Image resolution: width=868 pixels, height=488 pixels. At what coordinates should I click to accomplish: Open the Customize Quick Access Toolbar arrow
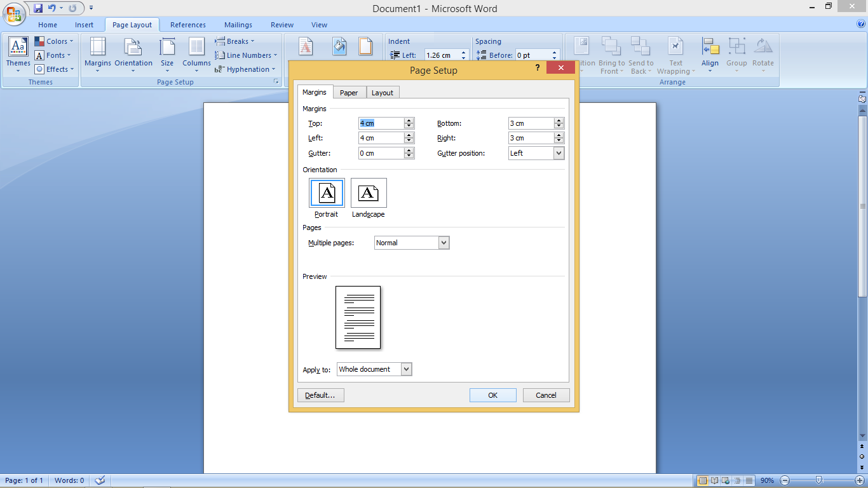click(x=92, y=8)
